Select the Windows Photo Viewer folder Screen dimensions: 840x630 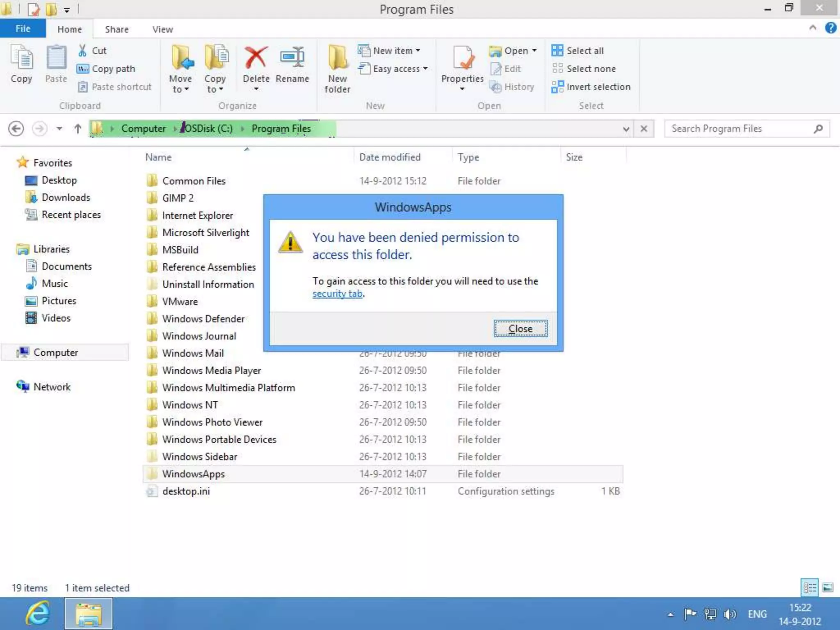click(x=205, y=422)
